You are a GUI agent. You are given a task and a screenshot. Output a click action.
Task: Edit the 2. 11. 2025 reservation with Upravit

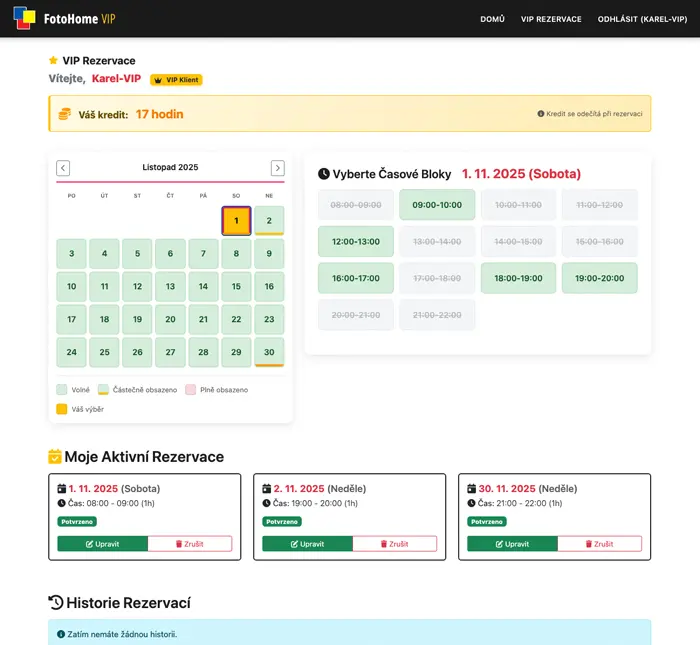[307, 544]
